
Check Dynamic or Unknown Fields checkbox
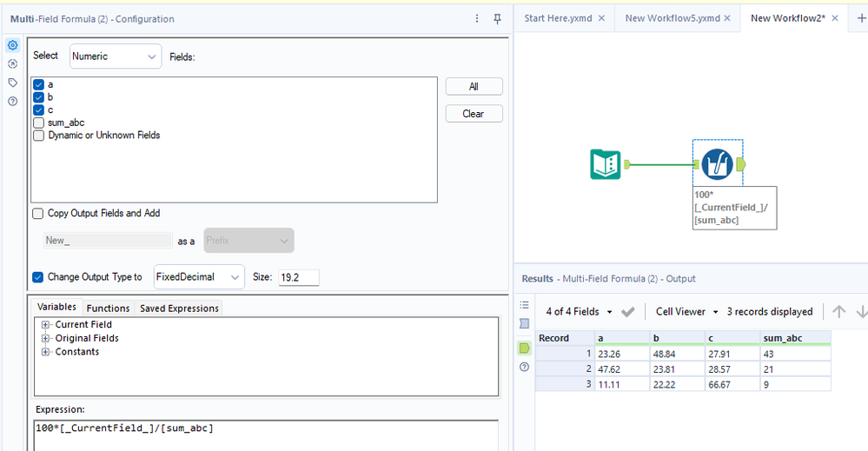[x=38, y=136]
